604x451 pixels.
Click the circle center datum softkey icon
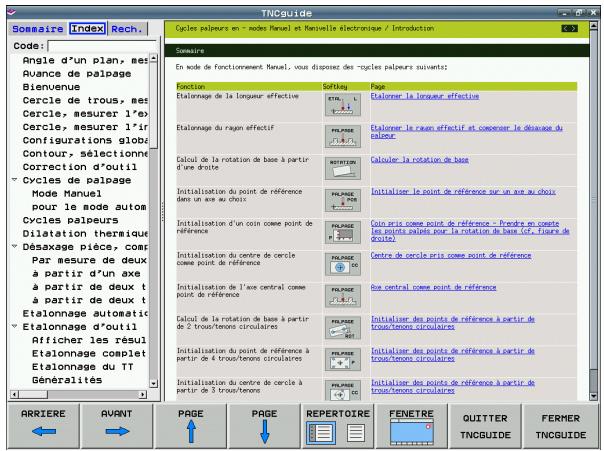(342, 264)
